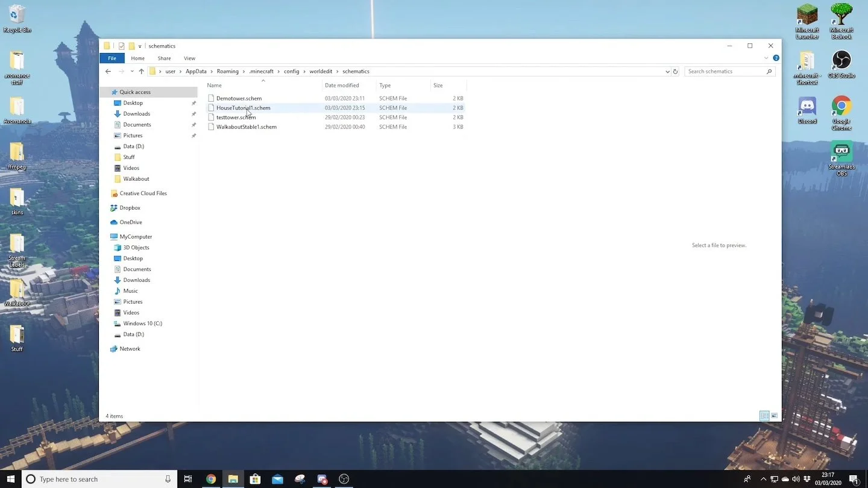Expand the ribbon with the chevron
This screenshot has height=488, width=868.
pyautogui.click(x=766, y=58)
